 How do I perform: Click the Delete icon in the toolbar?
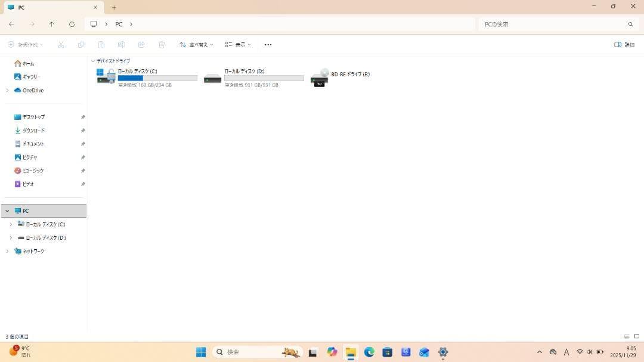tap(161, 44)
